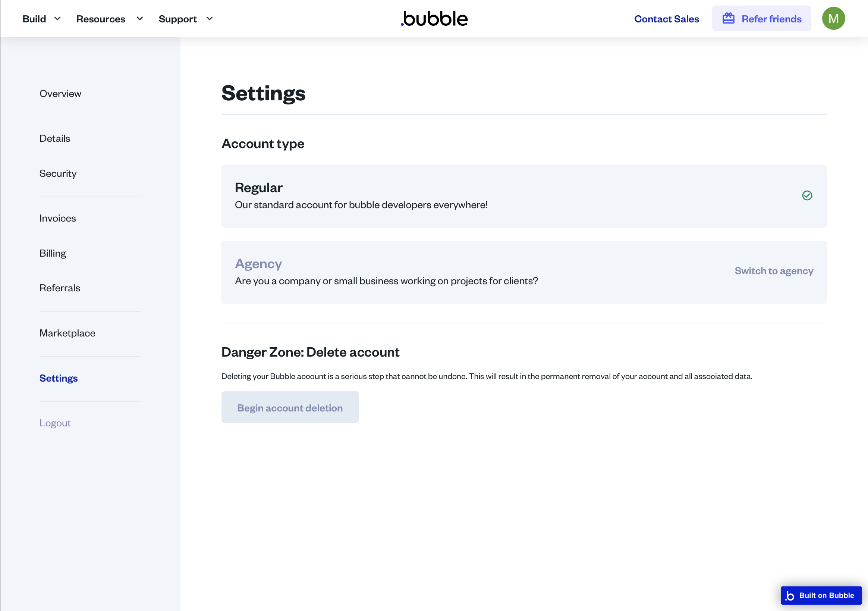Click the Refer friends button

[761, 19]
